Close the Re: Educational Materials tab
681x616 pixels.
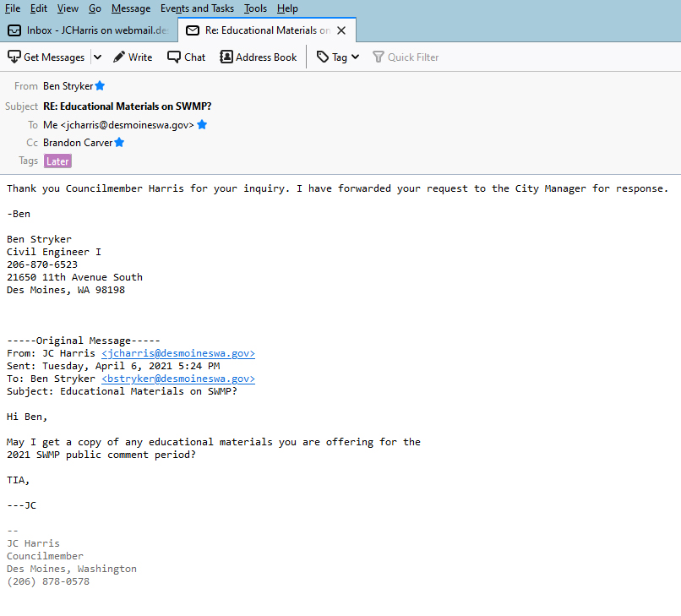(x=341, y=30)
